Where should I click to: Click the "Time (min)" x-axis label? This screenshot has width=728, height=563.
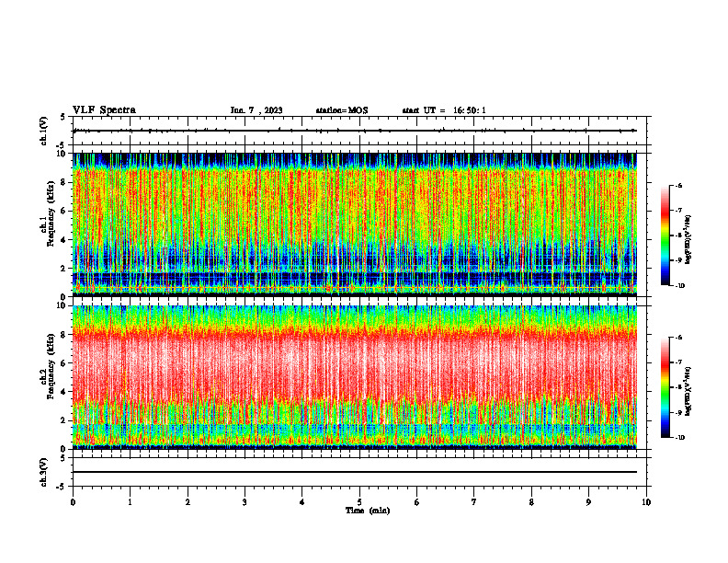(x=368, y=511)
